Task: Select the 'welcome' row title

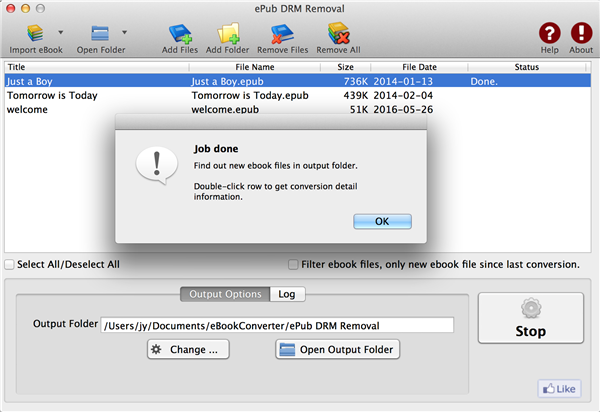Action: click(x=27, y=109)
